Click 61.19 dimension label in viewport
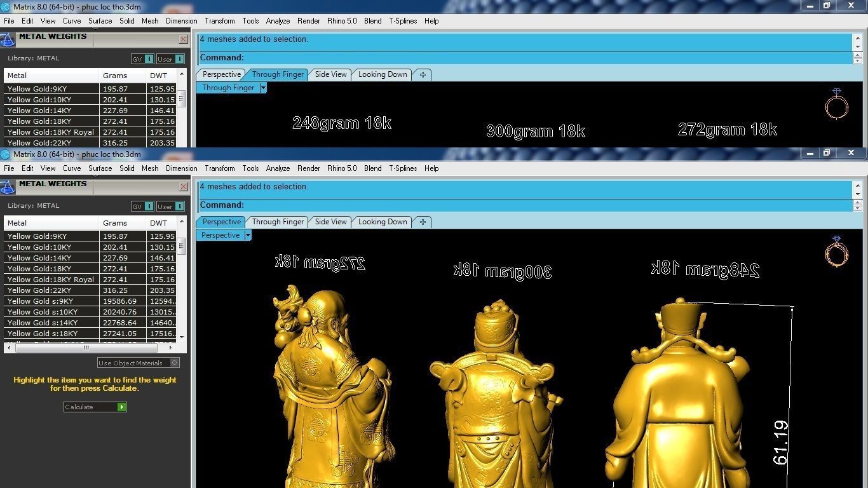The image size is (868, 488). click(x=780, y=443)
